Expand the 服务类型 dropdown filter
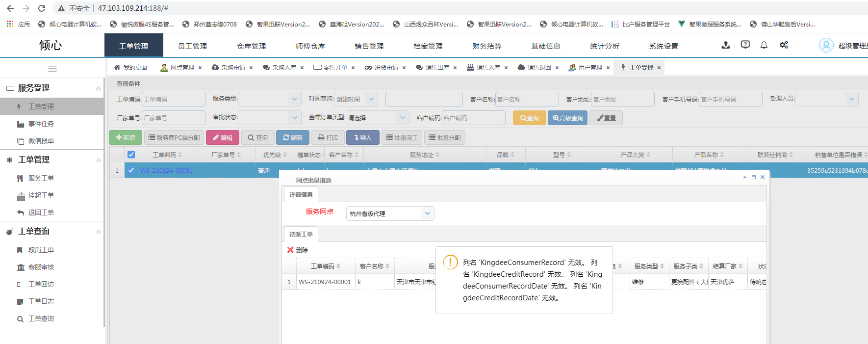This screenshot has width=868, height=344. [x=270, y=99]
